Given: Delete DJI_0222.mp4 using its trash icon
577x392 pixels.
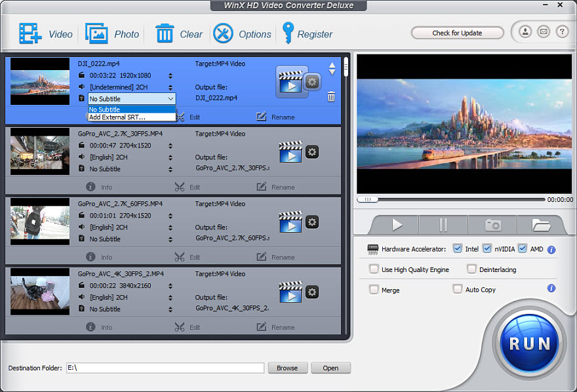Looking at the screenshot, I should click(x=331, y=97).
